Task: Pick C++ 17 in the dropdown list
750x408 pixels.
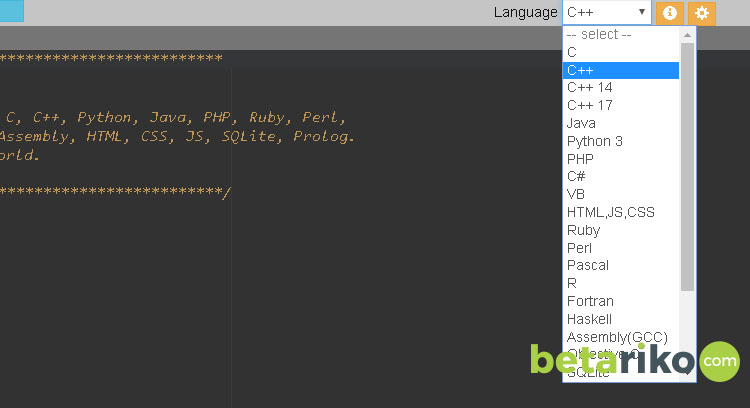Action: pos(621,105)
